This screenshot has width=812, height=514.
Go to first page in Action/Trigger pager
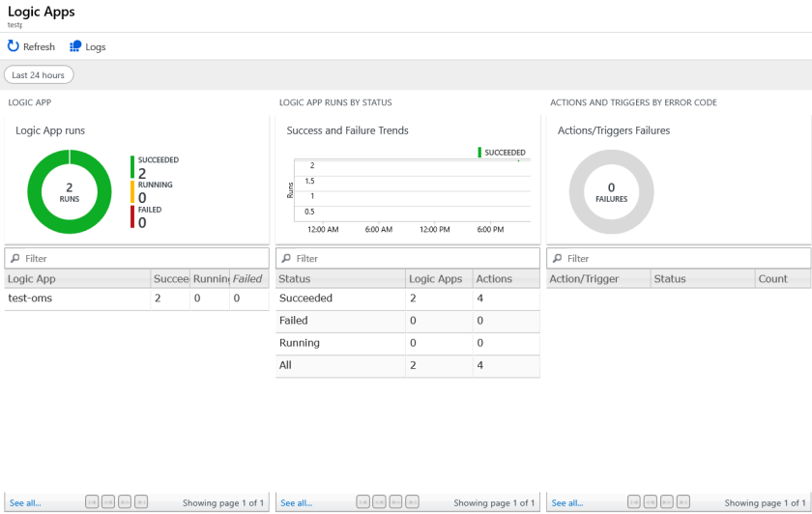pos(634,502)
